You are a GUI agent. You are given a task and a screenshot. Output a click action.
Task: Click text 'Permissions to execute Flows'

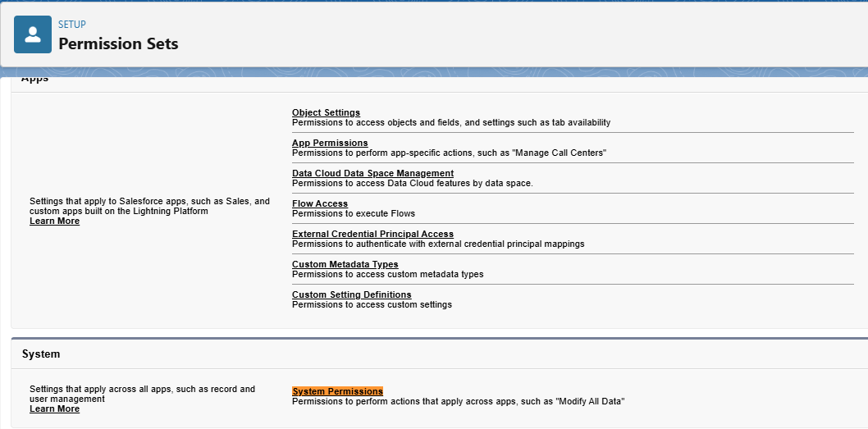pyautogui.click(x=354, y=213)
